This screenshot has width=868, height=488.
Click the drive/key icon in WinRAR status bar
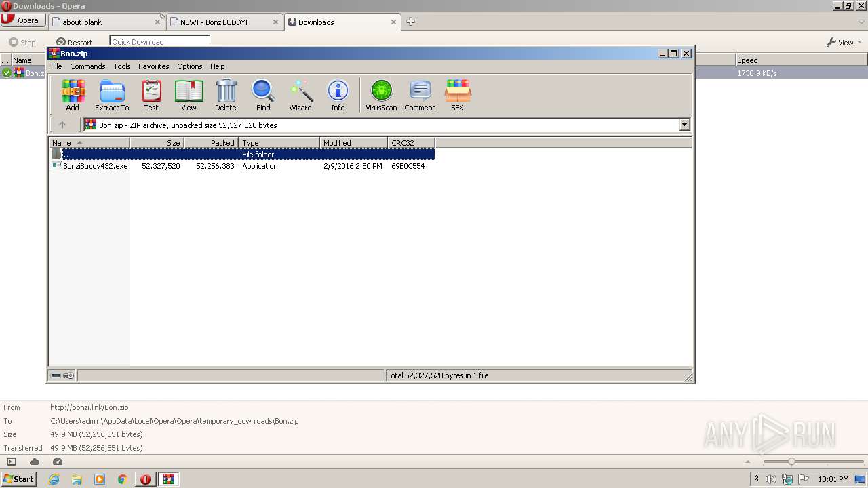(x=62, y=375)
